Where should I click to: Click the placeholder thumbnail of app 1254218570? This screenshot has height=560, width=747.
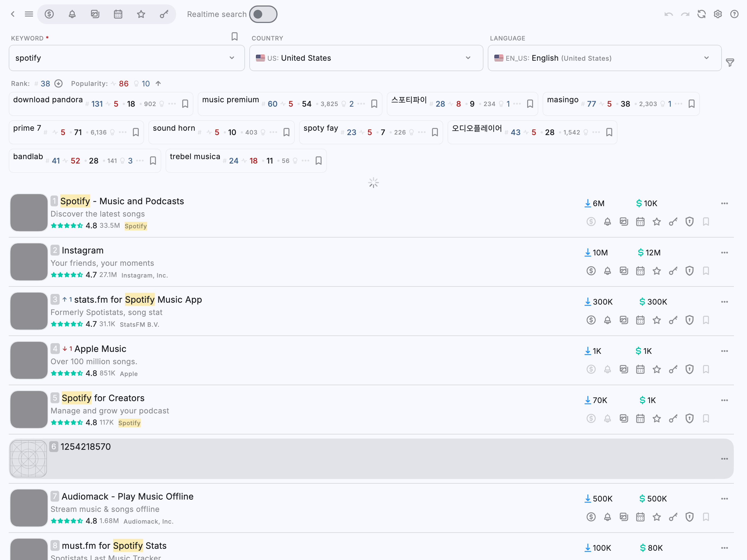click(28, 459)
